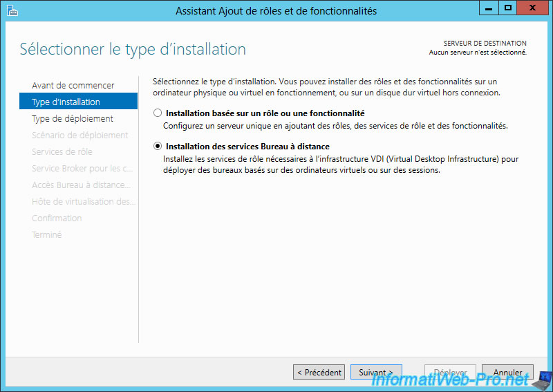Click heading 'Sélectionner le type d'installation'
Image resolution: width=553 pixels, height=392 pixels.
click(x=133, y=49)
